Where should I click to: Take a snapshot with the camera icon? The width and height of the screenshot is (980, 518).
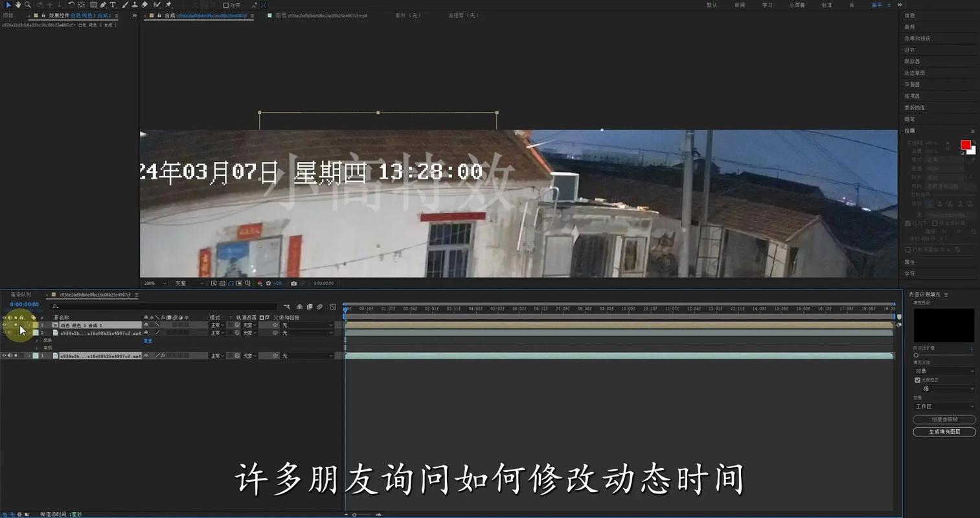click(x=293, y=283)
